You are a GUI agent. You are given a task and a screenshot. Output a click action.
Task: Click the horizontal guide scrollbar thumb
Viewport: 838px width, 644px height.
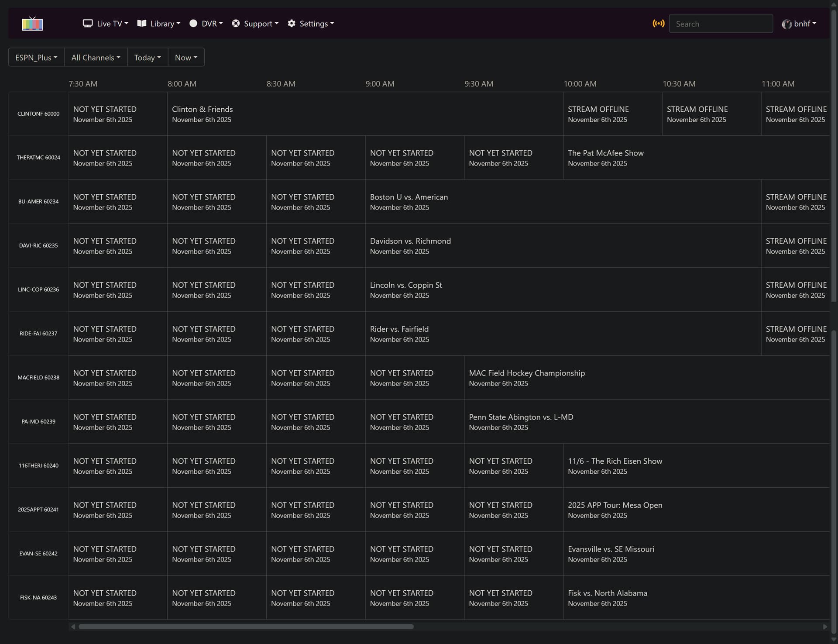tap(246, 627)
